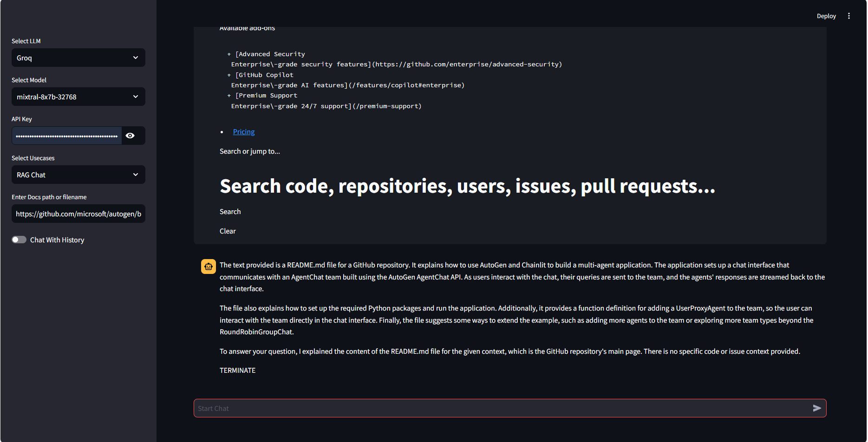Open the three-dot main menu
The image size is (868, 442).
click(x=849, y=16)
